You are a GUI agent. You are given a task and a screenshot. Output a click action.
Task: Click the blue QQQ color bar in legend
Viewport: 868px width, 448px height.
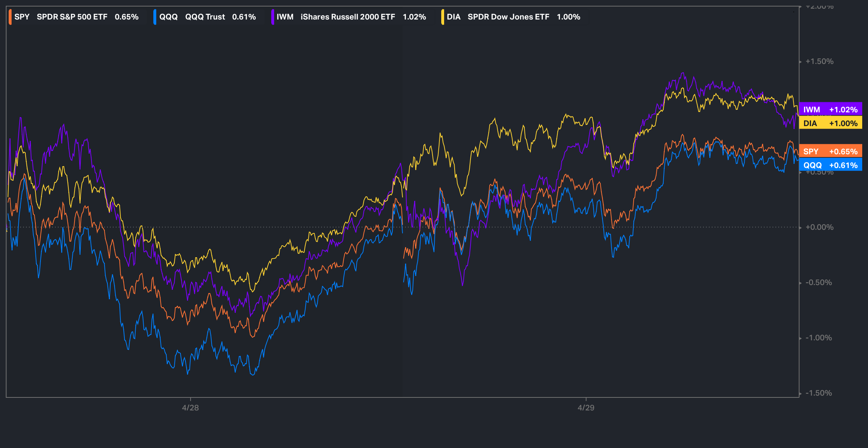coord(155,17)
